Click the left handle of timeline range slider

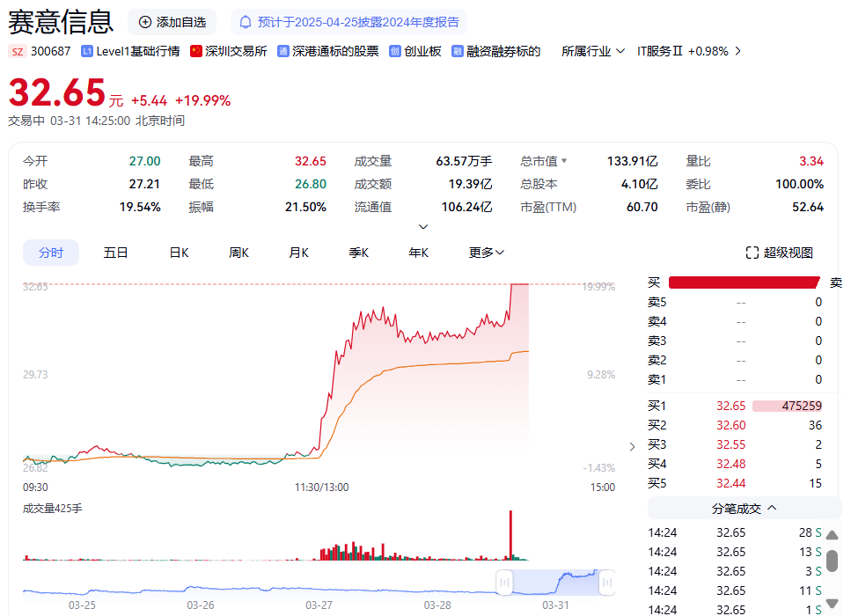tap(505, 582)
